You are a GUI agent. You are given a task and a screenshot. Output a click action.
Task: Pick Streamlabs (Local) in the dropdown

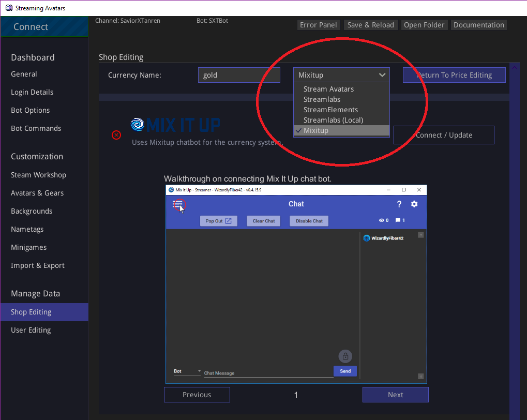pos(333,120)
